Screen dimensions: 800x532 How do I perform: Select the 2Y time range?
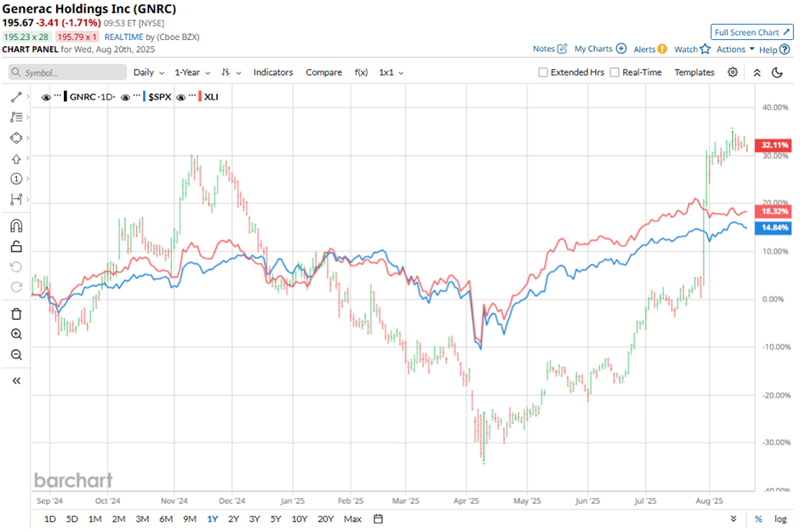[x=233, y=518]
